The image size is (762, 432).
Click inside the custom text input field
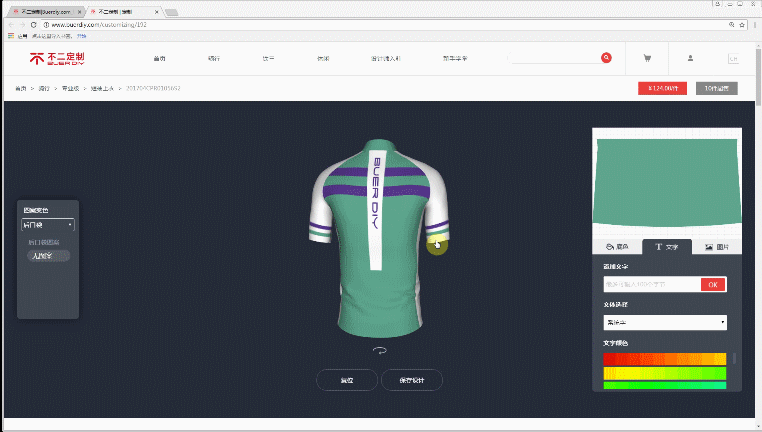tap(650, 285)
